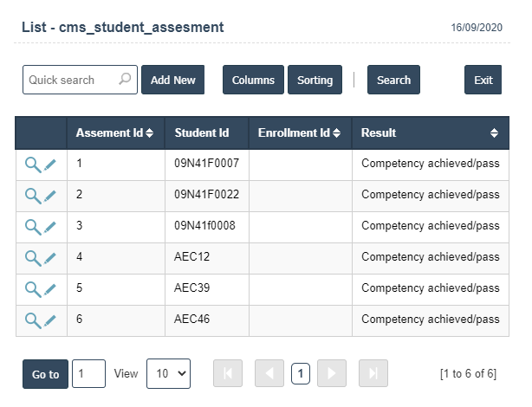Click the Go to page number field
This screenshot has width=532, height=407.
[x=88, y=374]
